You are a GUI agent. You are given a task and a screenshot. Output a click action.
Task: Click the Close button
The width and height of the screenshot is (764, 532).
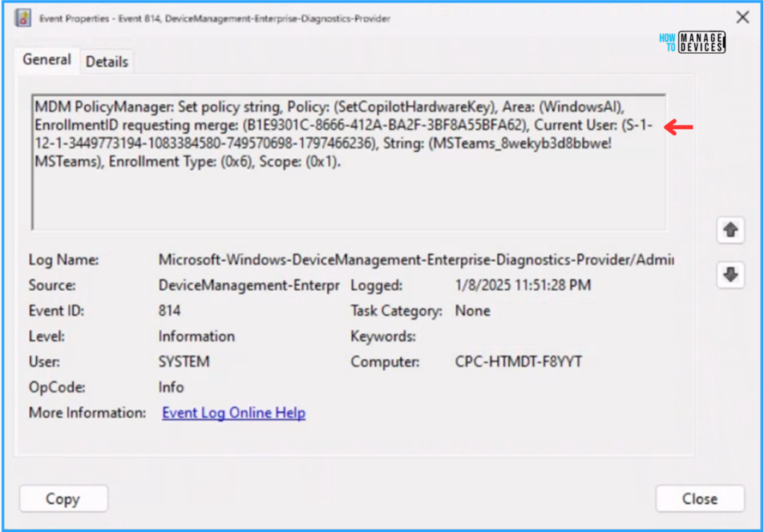click(700, 498)
